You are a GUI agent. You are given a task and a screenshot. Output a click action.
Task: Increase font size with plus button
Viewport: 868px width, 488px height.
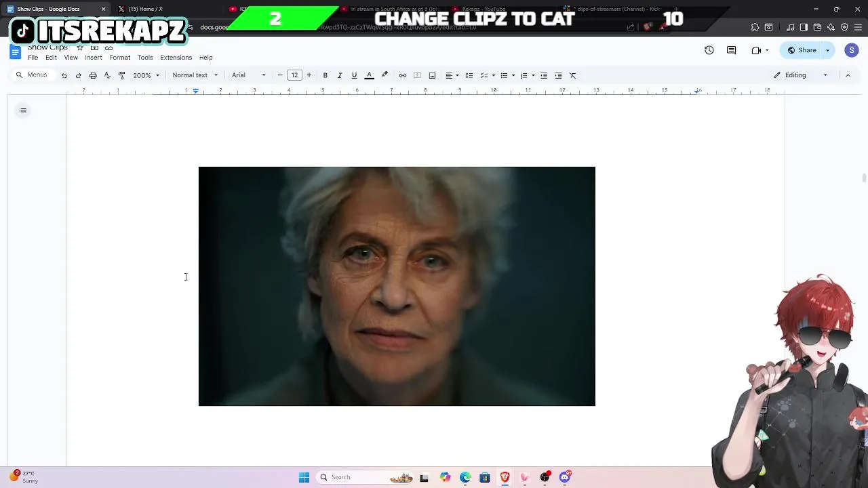click(x=309, y=75)
